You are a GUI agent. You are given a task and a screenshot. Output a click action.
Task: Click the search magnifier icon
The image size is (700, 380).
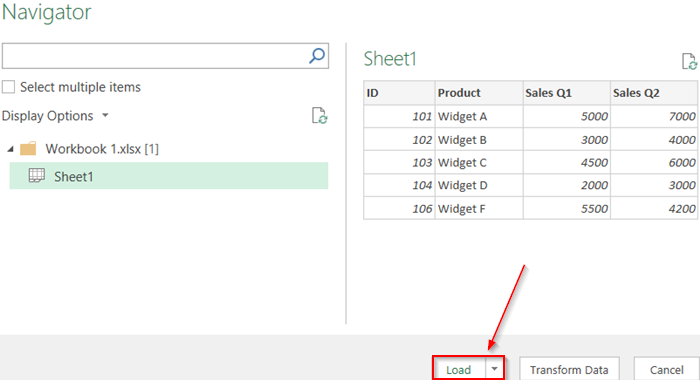coord(317,56)
